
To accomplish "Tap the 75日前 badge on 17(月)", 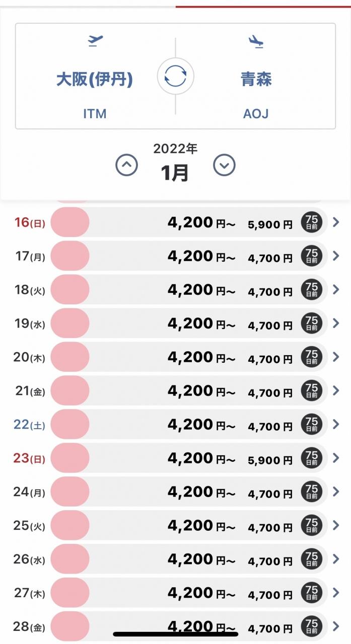I will click(x=312, y=256).
